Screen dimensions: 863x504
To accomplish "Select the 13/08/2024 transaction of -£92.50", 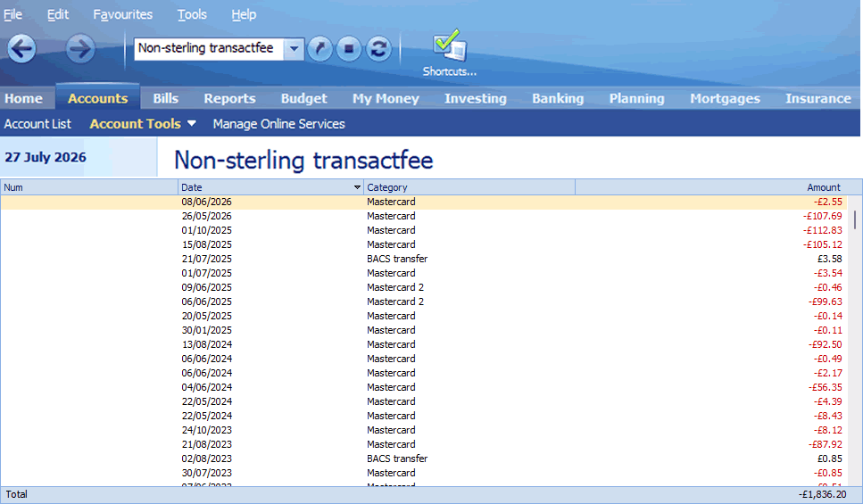I will (423, 345).
